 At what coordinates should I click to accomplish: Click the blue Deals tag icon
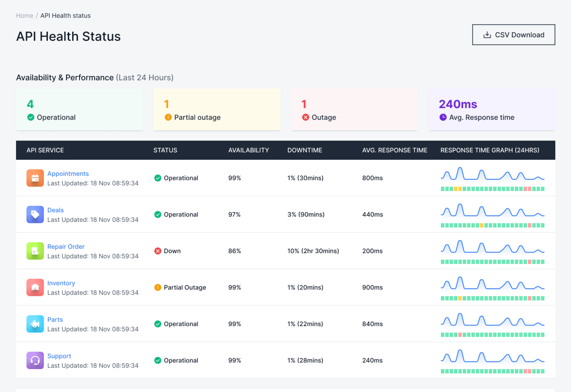(x=35, y=214)
